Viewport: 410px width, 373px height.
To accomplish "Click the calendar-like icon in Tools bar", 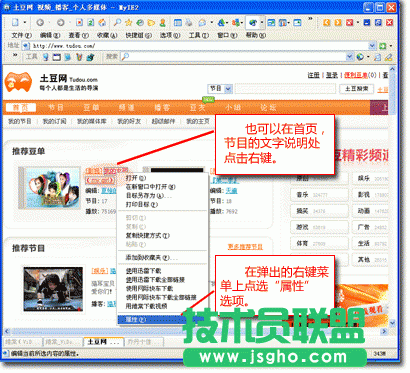I will [x=57, y=57].
